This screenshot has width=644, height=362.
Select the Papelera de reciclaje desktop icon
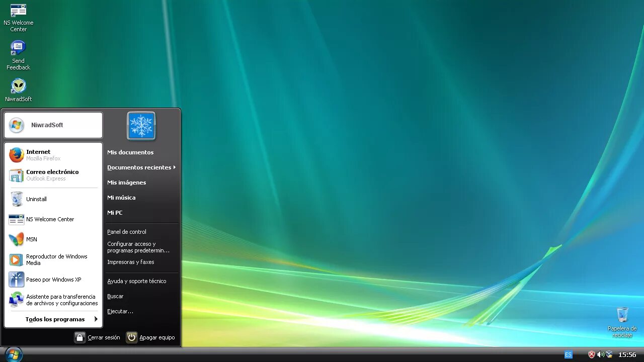tap(622, 323)
